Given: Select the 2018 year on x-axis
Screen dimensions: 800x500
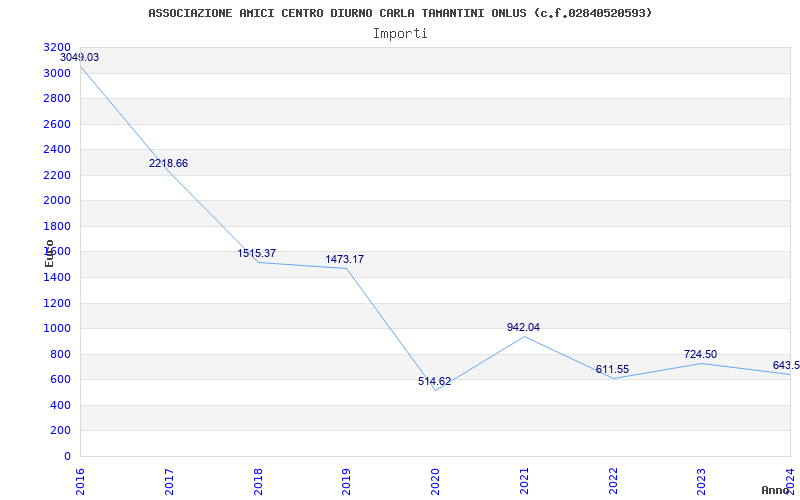Looking at the screenshot, I should coord(258,479).
